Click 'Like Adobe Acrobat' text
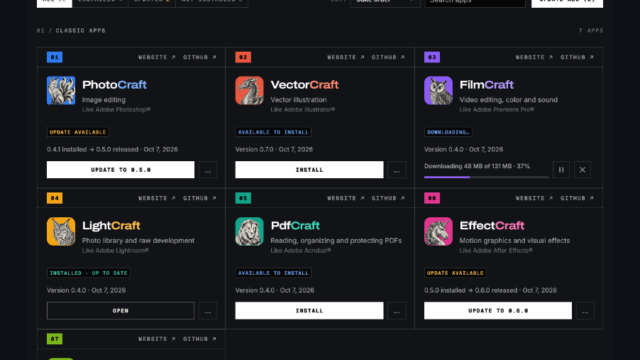This screenshot has width=640, height=360. pyautogui.click(x=301, y=251)
